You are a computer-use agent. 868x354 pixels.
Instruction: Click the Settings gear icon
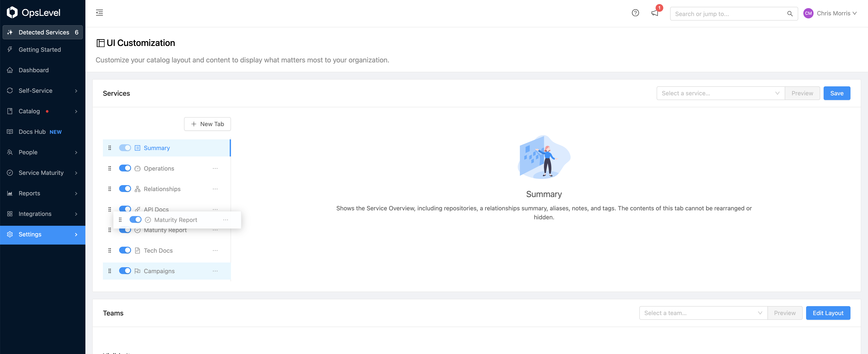click(10, 234)
